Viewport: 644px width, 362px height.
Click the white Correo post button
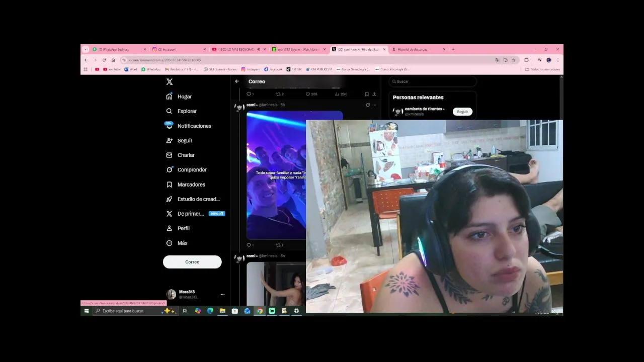coord(192,262)
